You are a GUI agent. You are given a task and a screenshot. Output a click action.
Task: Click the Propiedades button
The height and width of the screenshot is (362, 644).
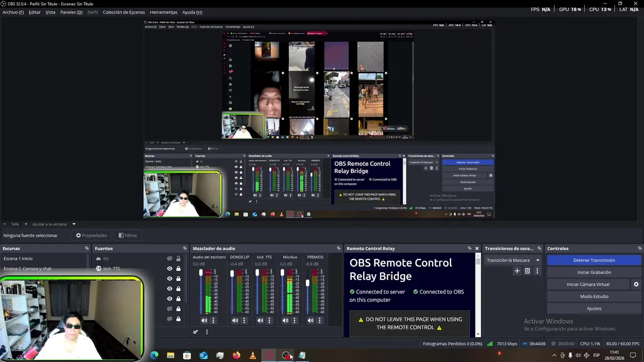click(92, 235)
